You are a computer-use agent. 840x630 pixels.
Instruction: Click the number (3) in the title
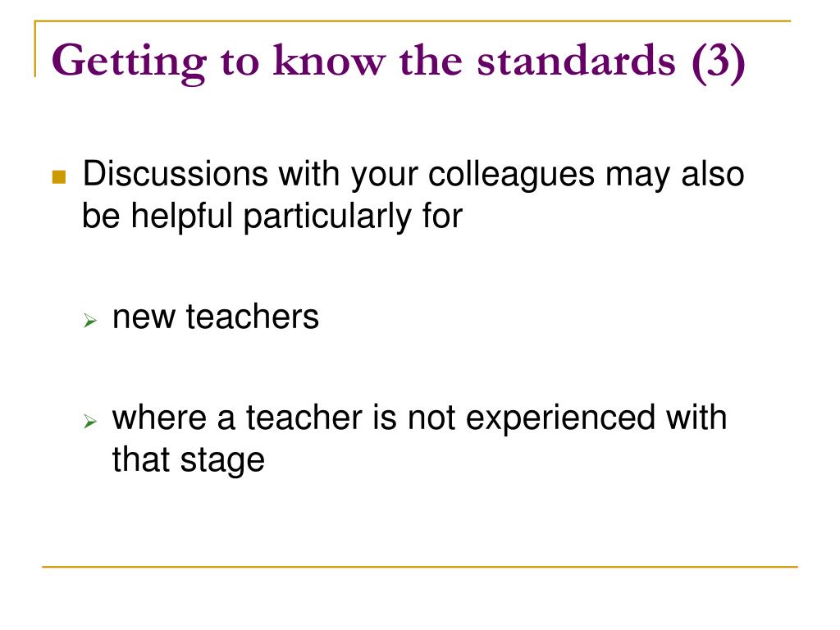pos(718,62)
